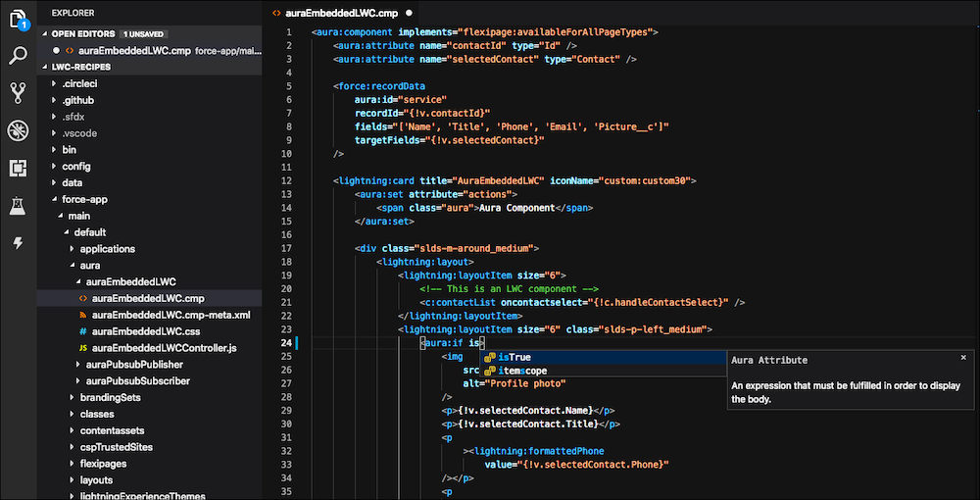Expand the data folder

pos(54,182)
